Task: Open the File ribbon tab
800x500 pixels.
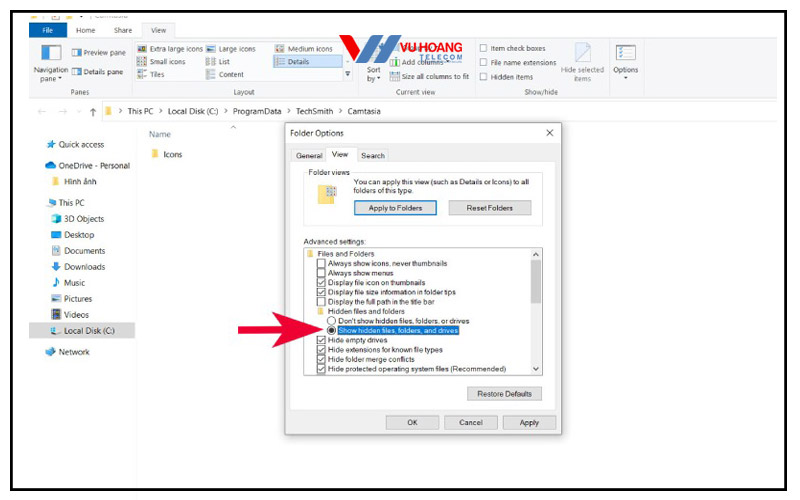Action: tap(46, 30)
